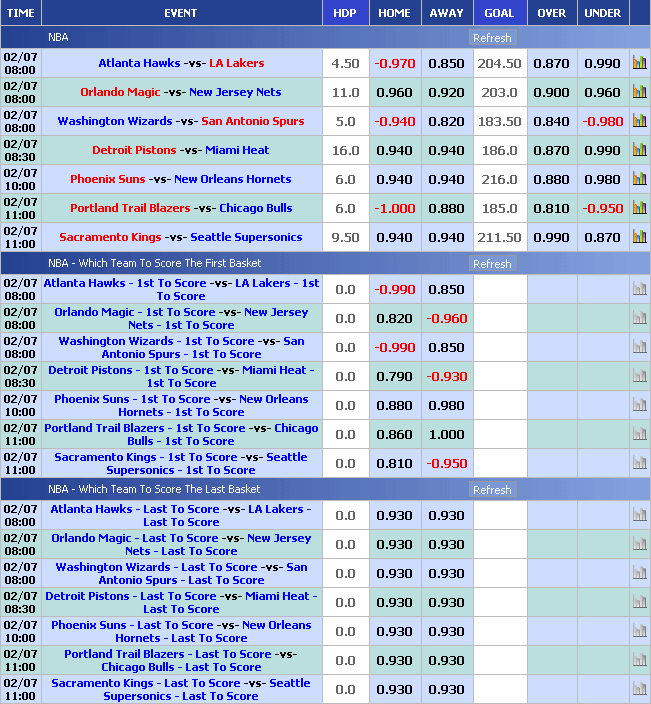Open chart icon for Phoenix Suns vs New Orleans Hornets
This screenshot has height=704, width=651.
point(639,178)
